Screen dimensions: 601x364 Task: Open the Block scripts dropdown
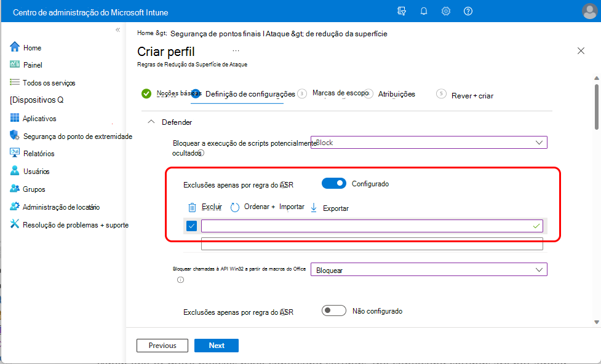point(429,143)
